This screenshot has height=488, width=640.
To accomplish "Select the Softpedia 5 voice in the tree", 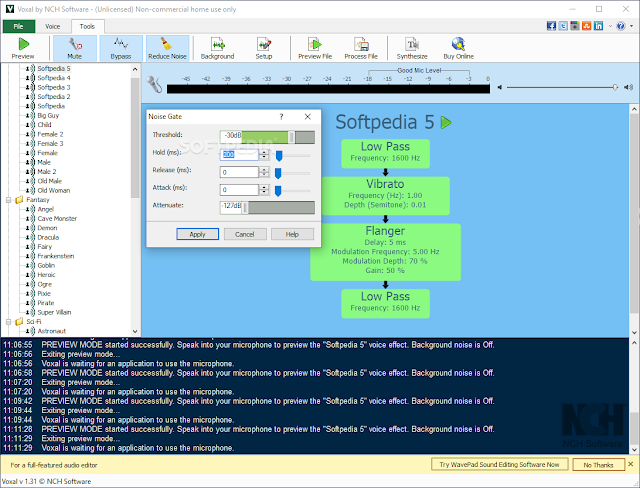I will pyautogui.click(x=54, y=69).
